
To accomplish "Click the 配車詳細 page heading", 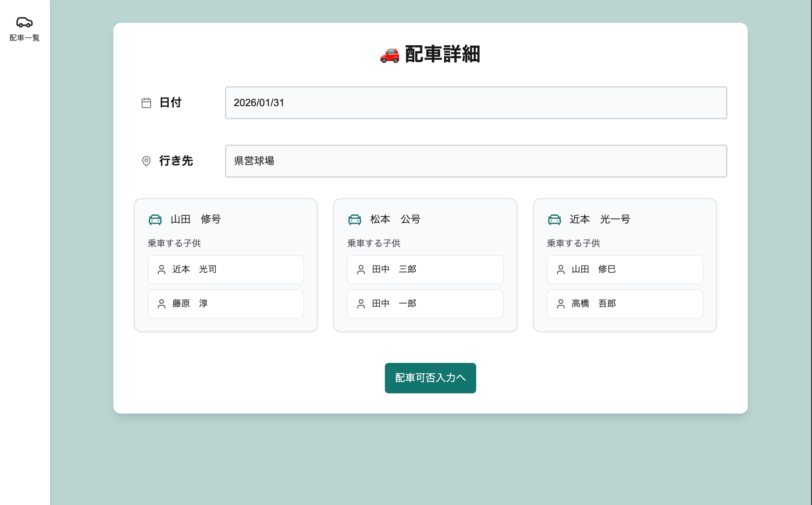I will [442, 55].
